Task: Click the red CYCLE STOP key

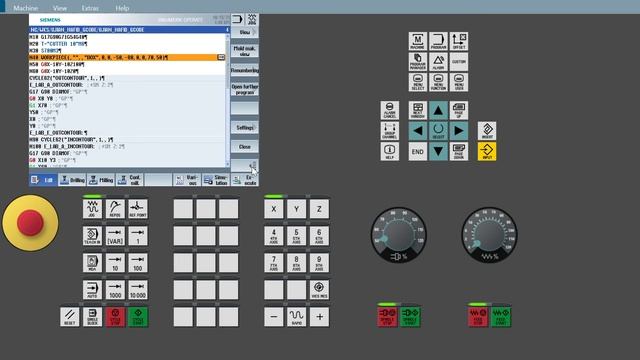Action: (115, 317)
